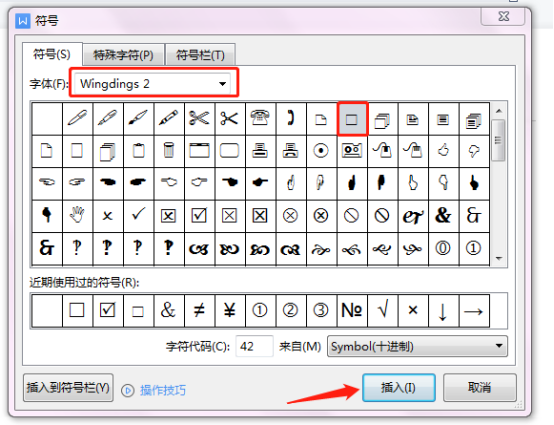The height and width of the screenshot is (425, 554).
Task: Choose the recent ampersand symbol
Action: pos(169,311)
